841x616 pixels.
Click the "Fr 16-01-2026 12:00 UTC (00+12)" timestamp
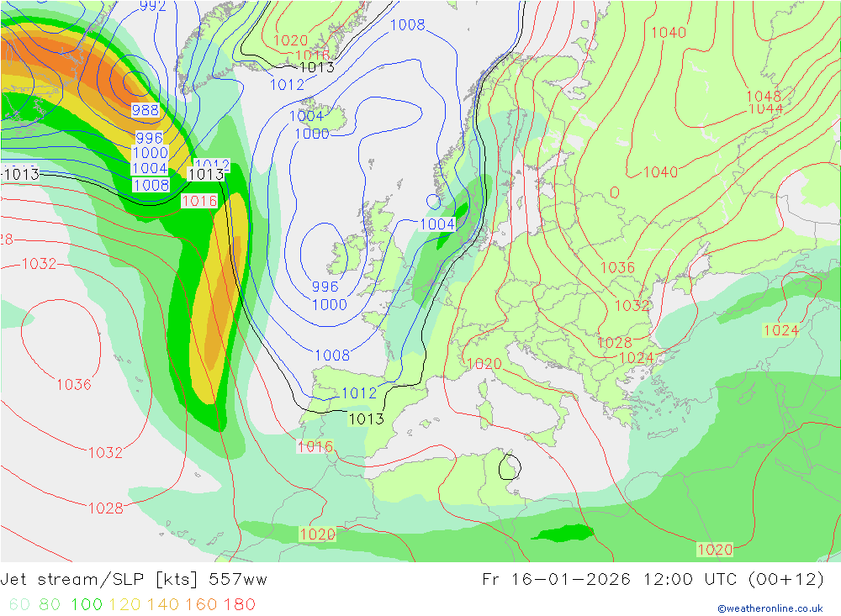point(653,580)
